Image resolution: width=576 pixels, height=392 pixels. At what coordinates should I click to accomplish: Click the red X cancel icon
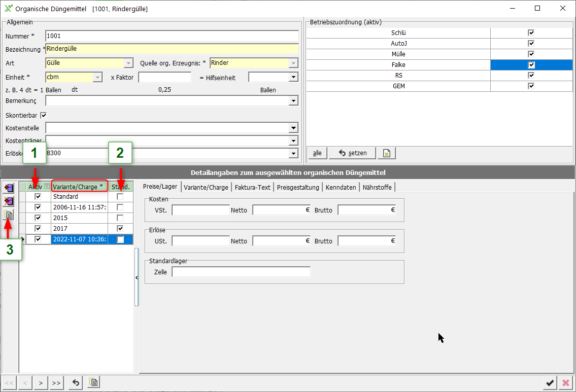(565, 383)
